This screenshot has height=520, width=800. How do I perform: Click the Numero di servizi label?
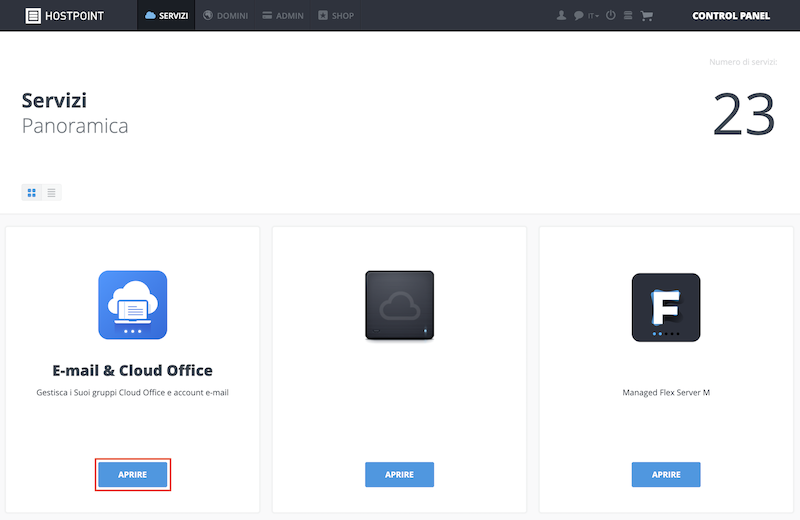743,62
